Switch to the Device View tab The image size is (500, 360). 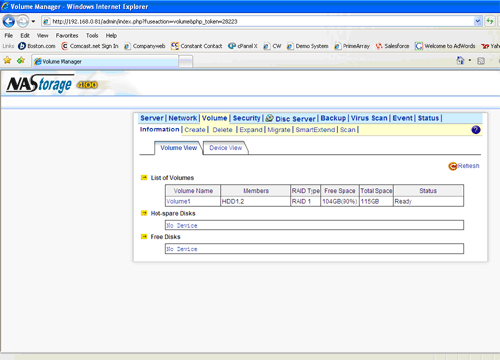pyautogui.click(x=226, y=148)
